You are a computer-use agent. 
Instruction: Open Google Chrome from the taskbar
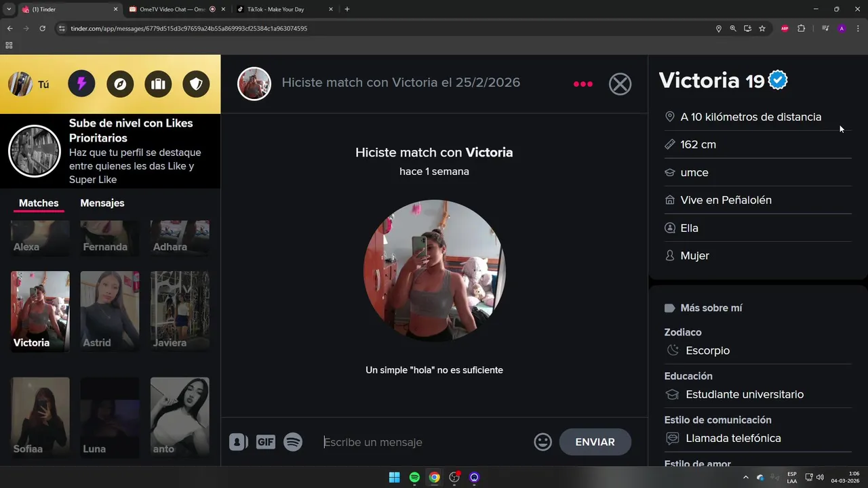click(x=434, y=477)
